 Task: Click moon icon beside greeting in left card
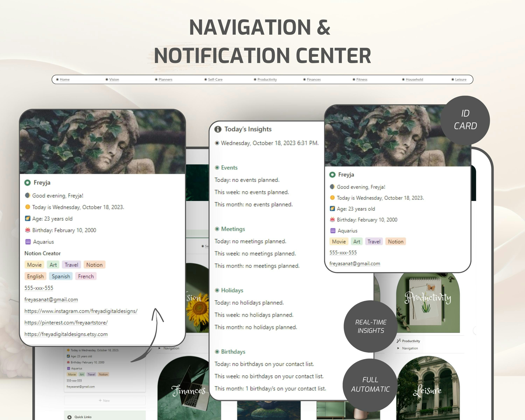pyautogui.click(x=27, y=195)
